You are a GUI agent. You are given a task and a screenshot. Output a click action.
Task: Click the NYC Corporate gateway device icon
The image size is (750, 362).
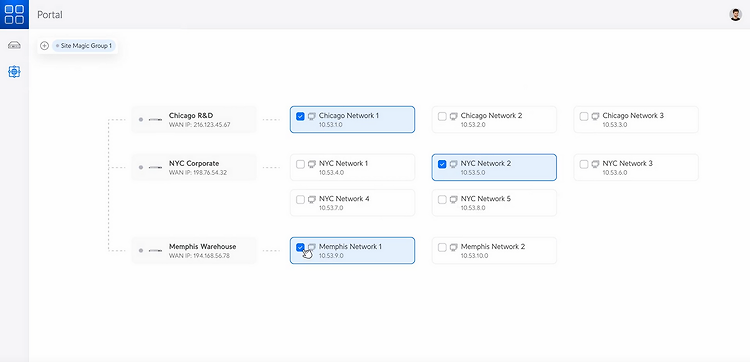point(155,167)
